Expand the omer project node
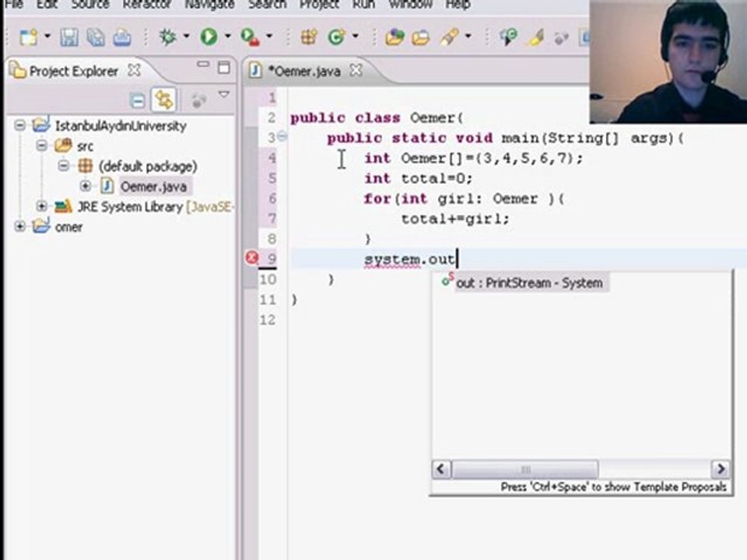 (x=19, y=226)
